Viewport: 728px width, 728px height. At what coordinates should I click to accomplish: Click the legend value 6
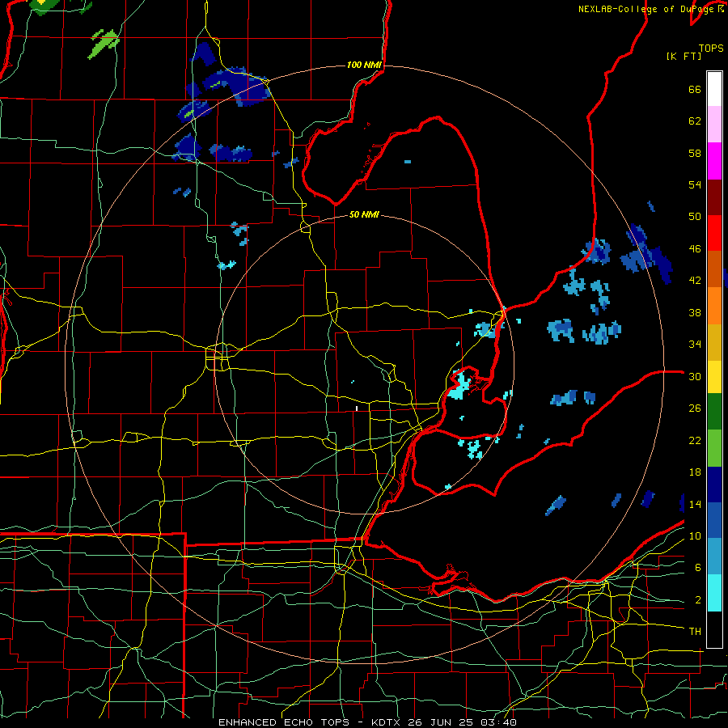pos(698,568)
